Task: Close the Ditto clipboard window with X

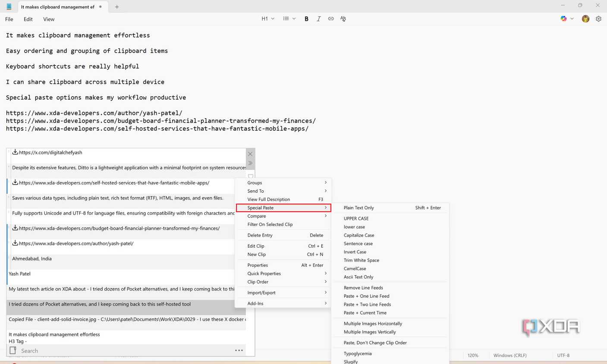Action: coord(250,154)
